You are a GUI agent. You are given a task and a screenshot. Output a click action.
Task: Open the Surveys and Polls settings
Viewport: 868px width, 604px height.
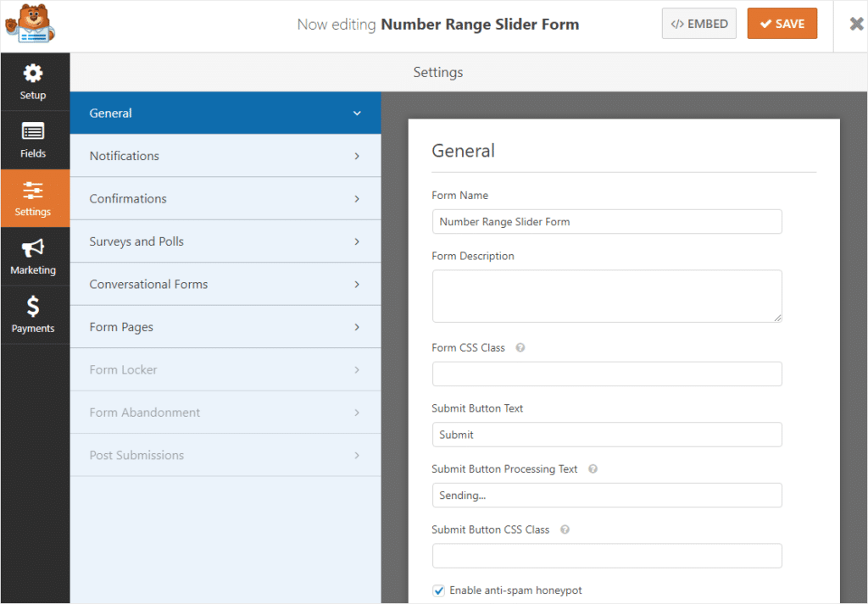click(225, 241)
